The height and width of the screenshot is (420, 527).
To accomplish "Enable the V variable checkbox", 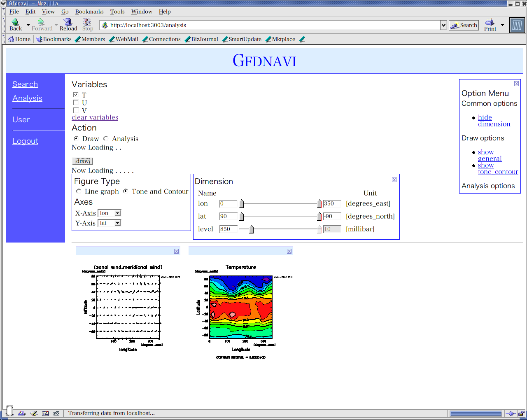I will coord(76,110).
